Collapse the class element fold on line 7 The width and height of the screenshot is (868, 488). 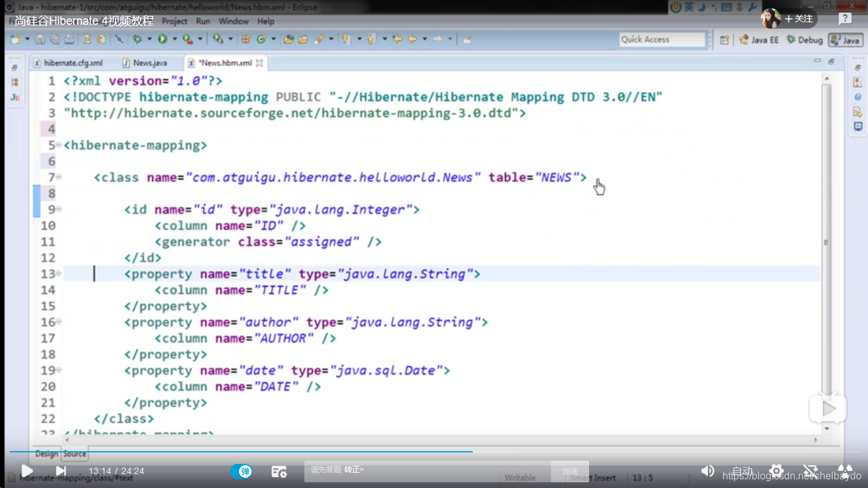(58, 177)
